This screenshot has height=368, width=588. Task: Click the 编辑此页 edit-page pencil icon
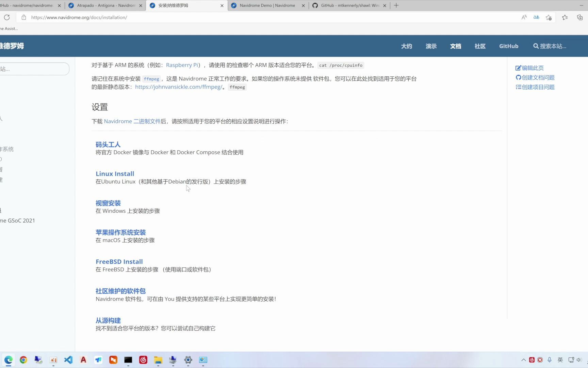(x=518, y=68)
